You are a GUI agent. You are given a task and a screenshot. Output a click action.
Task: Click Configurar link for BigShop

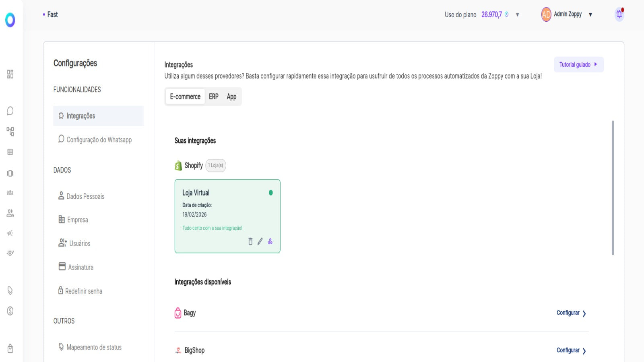(568, 350)
